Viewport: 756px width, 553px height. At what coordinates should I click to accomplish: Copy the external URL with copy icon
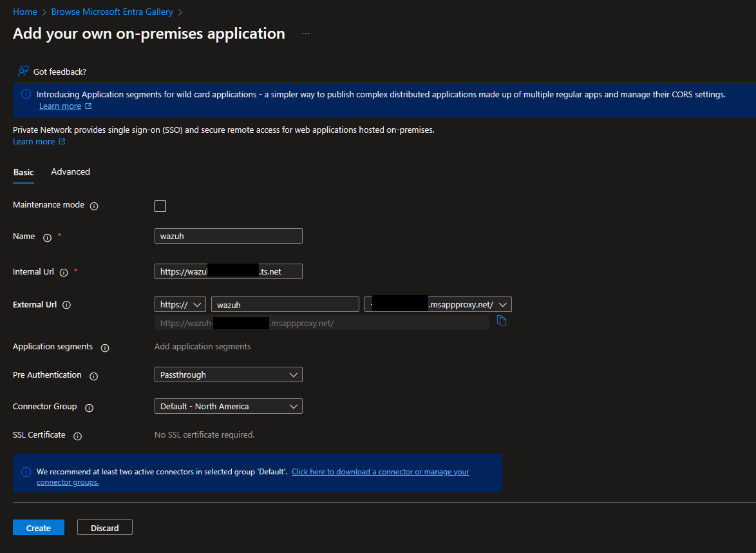(502, 321)
